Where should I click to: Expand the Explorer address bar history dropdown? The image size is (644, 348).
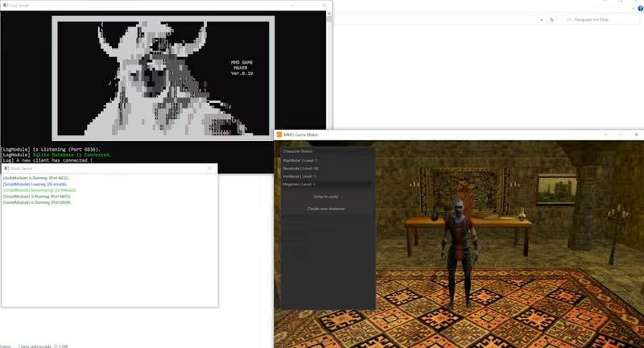point(542,19)
